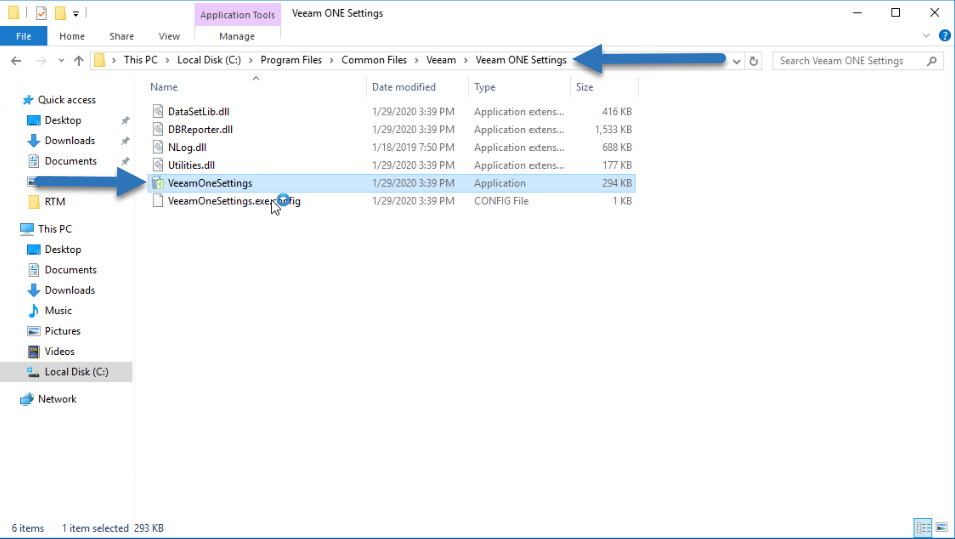Expand chevron after Veeam in breadcrumb
The height and width of the screenshot is (539, 955).
point(466,60)
